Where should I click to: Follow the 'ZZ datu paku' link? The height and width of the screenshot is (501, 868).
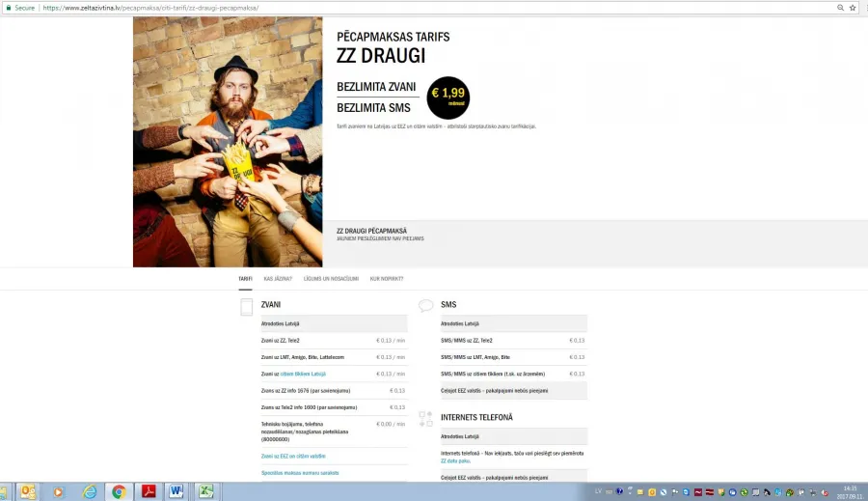click(x=455, y=460)
